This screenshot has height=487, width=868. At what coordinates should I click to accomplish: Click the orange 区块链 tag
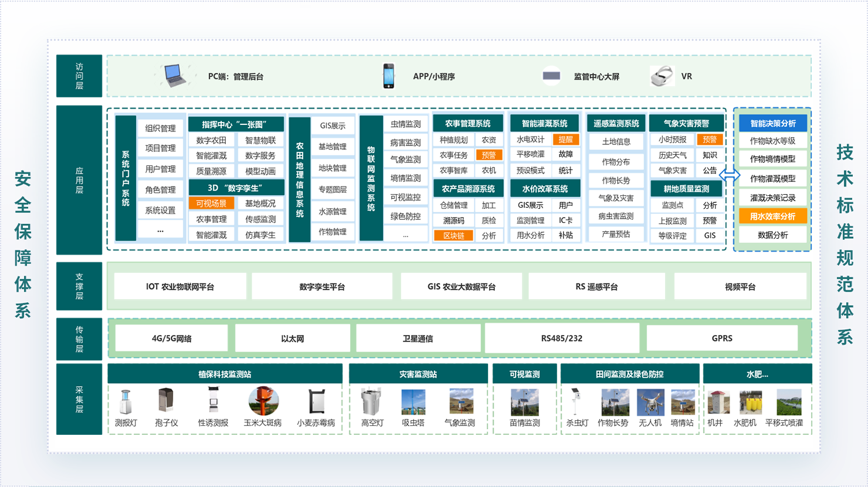[x=453, y=236]
